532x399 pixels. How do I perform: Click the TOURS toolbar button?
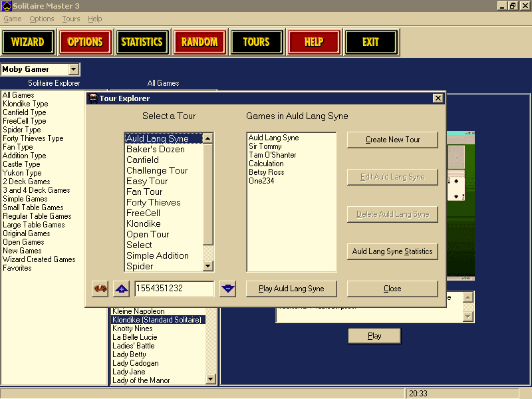pos(257,42)
